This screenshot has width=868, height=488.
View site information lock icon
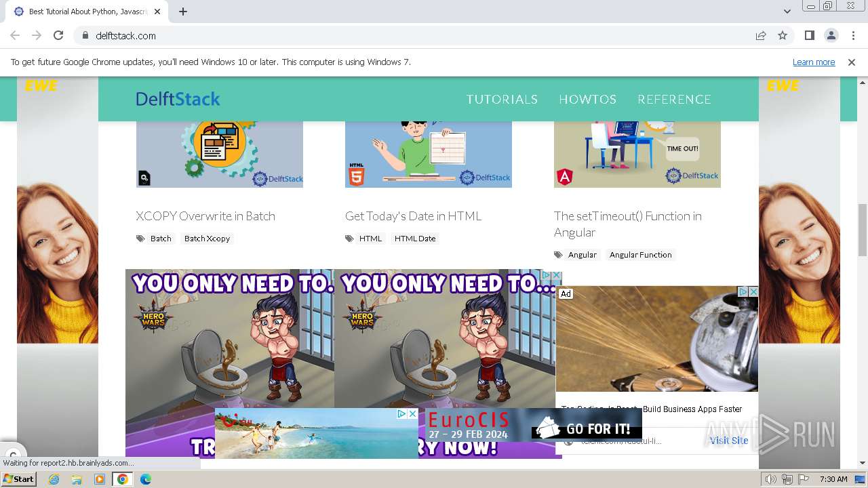[x=85, y=35]
